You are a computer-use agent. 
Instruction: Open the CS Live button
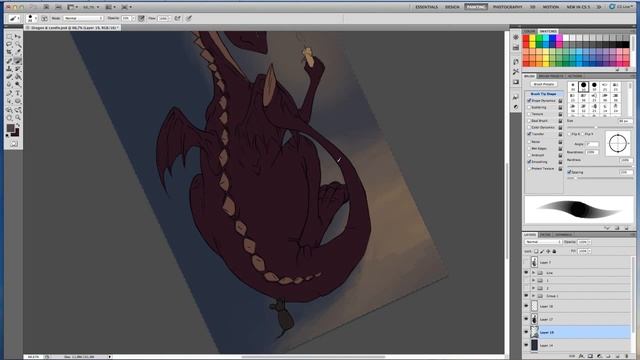[x=622, y=7]
